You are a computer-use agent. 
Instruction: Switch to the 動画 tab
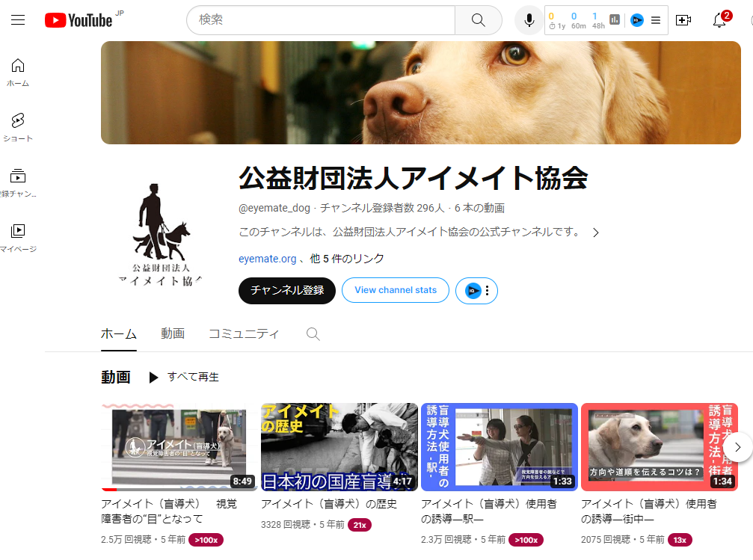173,334
